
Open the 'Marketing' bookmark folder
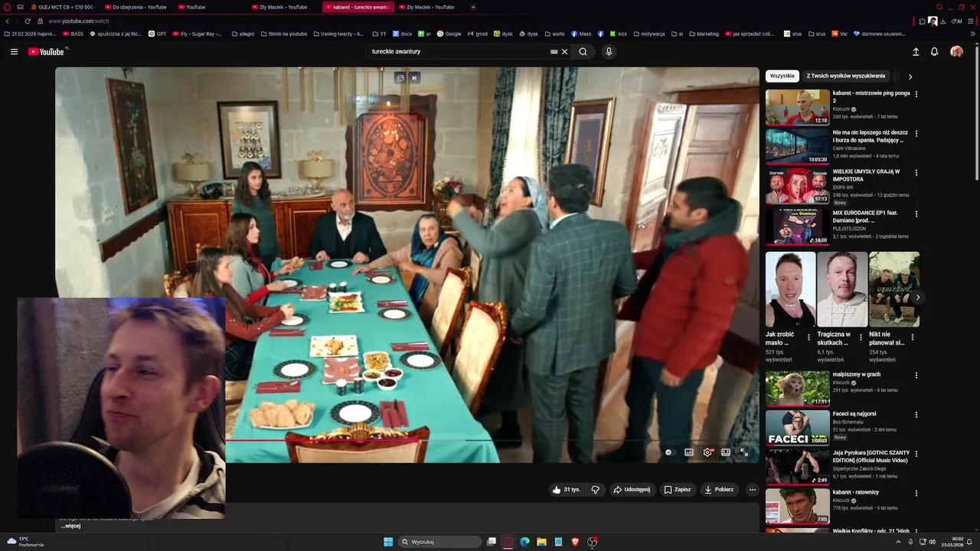704,34
